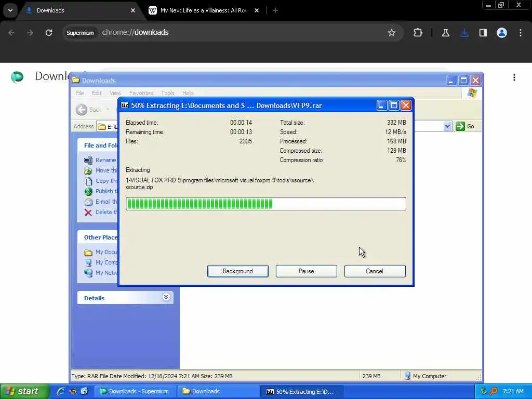This screenshot has height=399, width=532.
Task: Open the Windows Start menu
Action: click(25, 391)
